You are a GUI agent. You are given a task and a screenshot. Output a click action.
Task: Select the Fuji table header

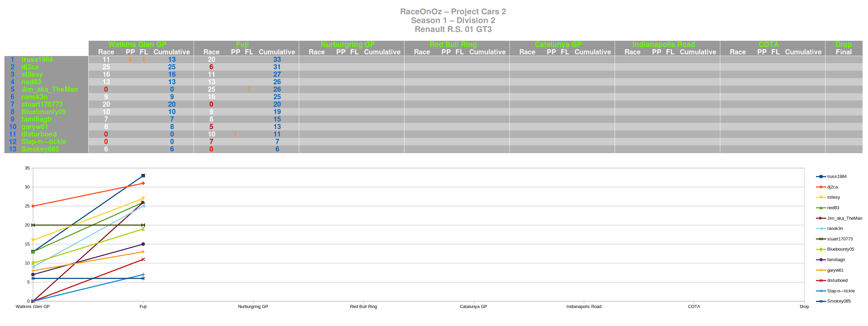242,44
